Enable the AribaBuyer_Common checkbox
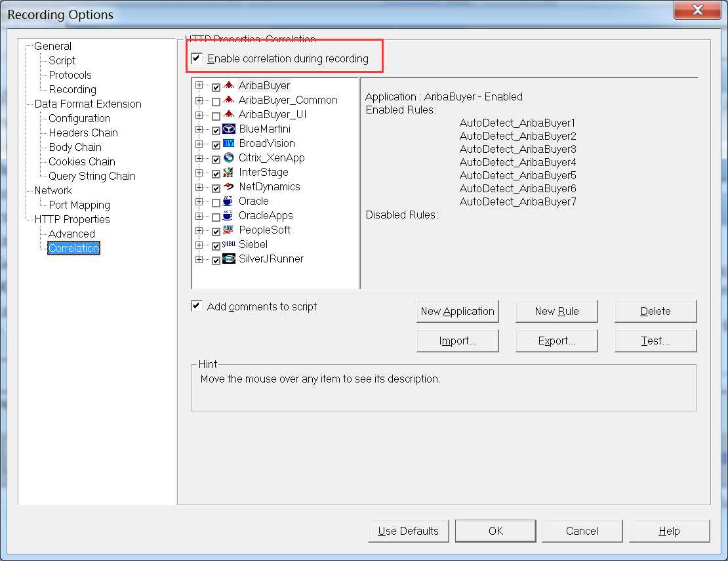The height and width of the screenshot is (561, 728). [x=216, y=102]
